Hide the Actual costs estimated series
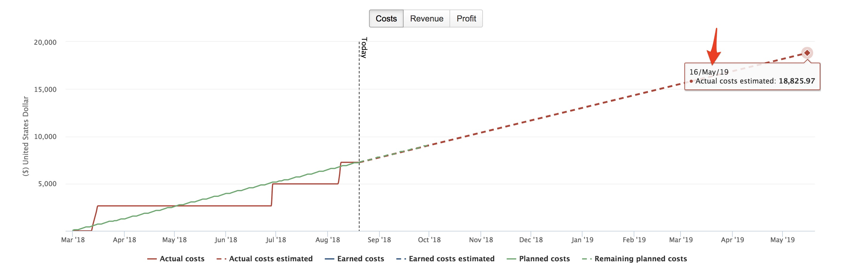 [x=271, y=259]
